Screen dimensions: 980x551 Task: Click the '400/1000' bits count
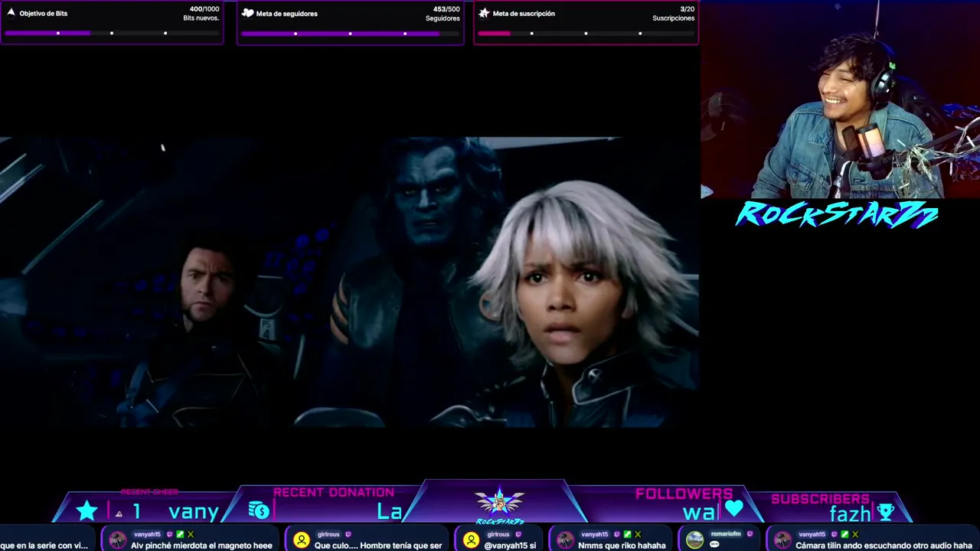pos(204,9)
